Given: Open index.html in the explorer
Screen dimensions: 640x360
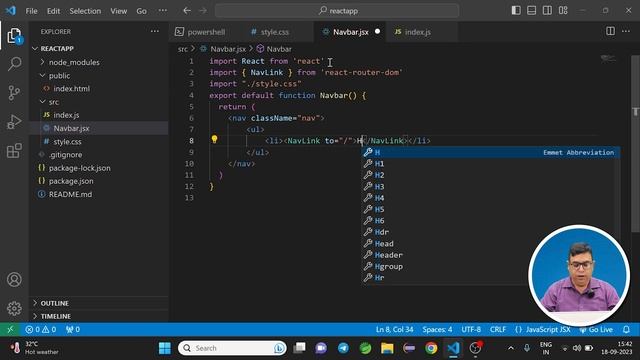Looking at the screenshot, I should tap(71, 89).
